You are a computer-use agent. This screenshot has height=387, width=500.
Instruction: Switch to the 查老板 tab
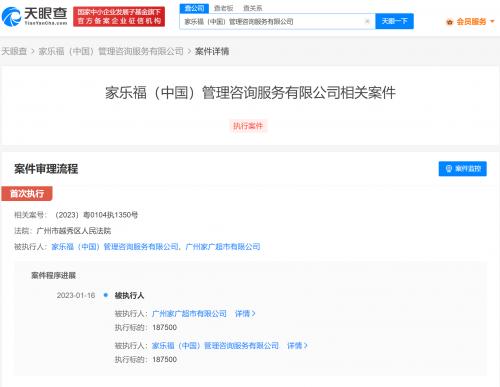tap(223, 8)
